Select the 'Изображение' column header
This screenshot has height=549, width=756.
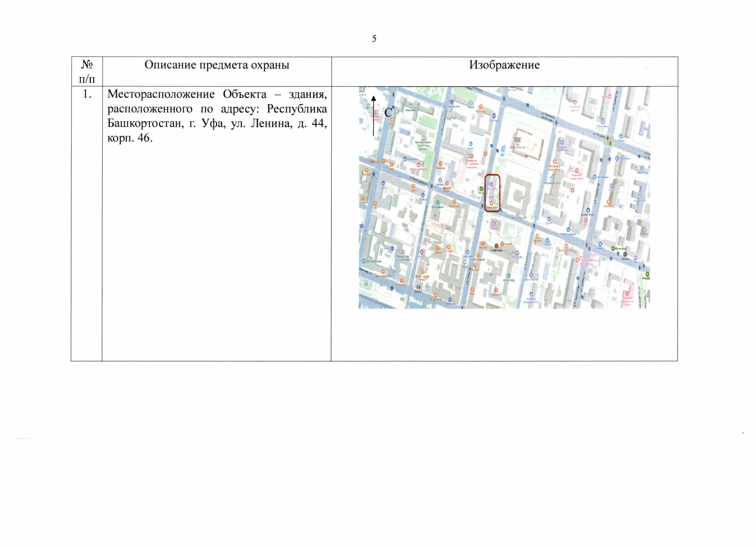point(504,65)
